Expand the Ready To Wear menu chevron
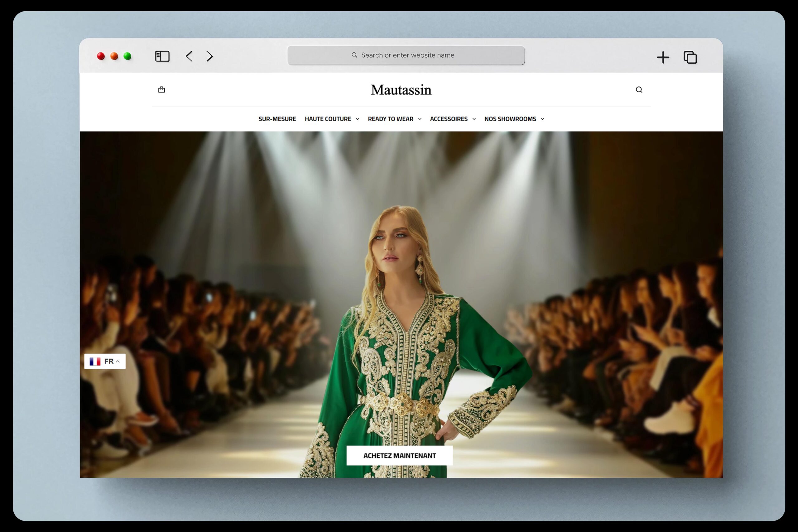This screenshot has width=798, height=532. point(420,119)
